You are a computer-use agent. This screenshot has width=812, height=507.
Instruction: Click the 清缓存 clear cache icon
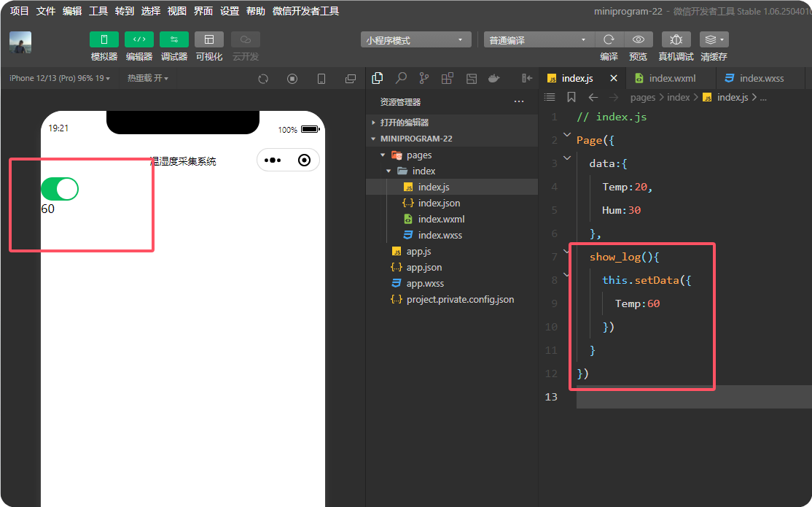[x=714, y=39]
